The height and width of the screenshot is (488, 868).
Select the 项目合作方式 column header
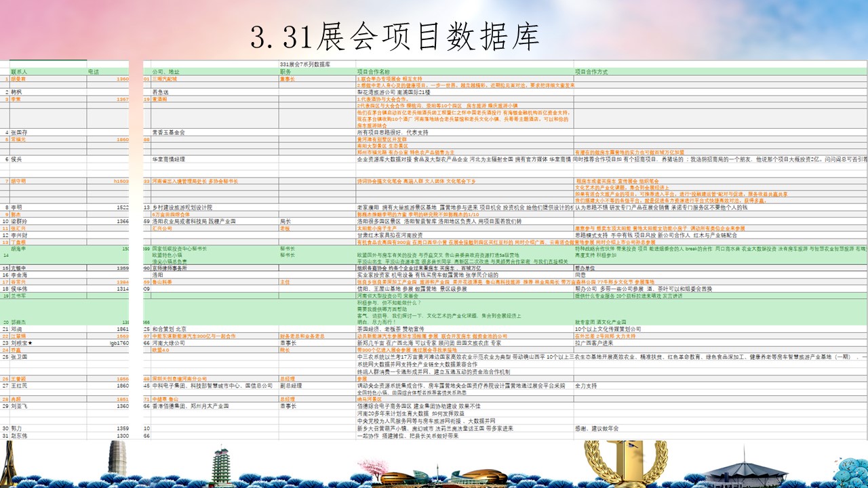click(591, 71)
